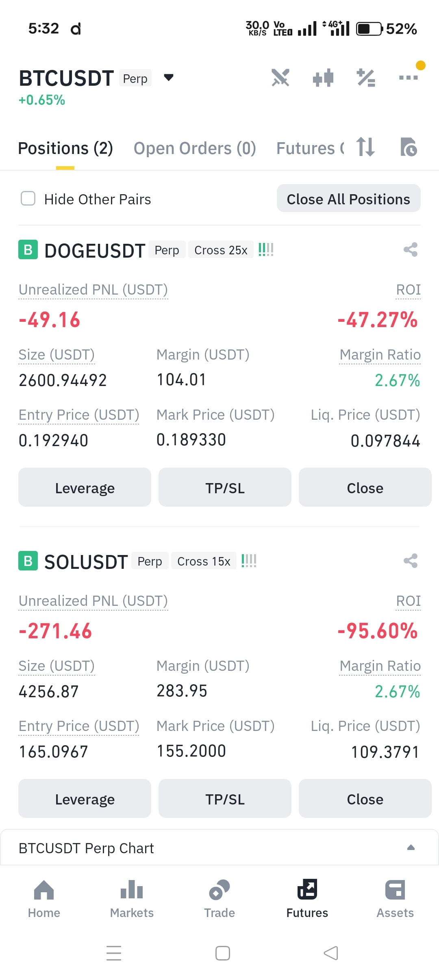The image size is (439, 980).
Task: Open the crossed swords battle icon
Action: pos(280,78)
